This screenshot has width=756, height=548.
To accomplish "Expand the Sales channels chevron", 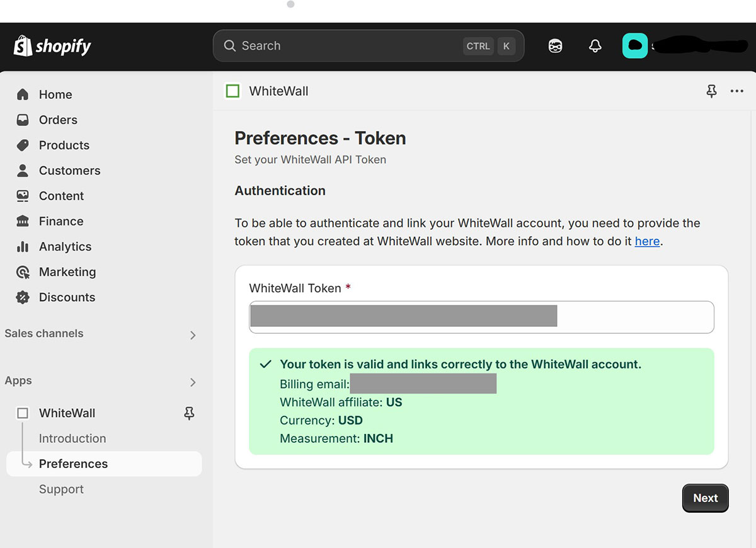I will (193, 335).
